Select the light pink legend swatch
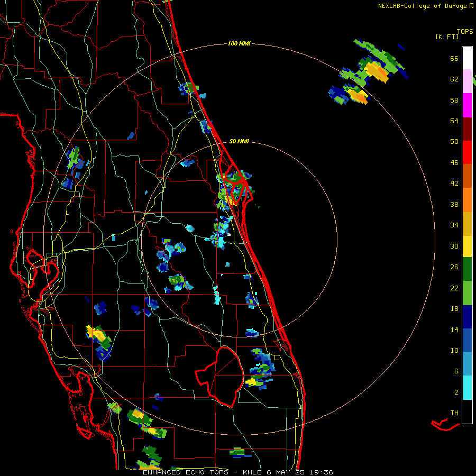 467,81
